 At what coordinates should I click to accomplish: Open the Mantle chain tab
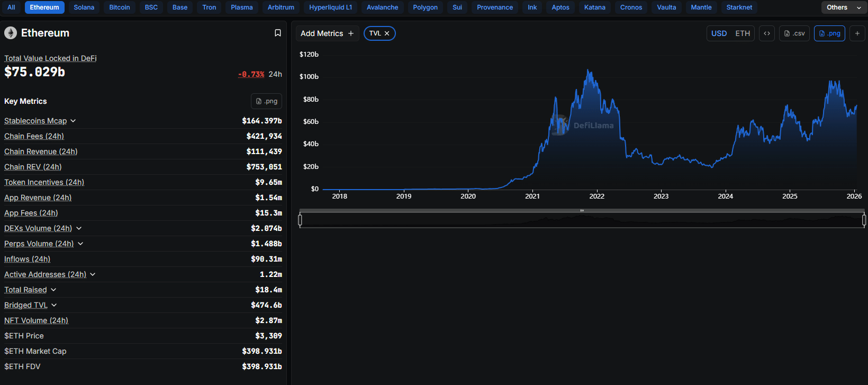click(x=701, y=7)
